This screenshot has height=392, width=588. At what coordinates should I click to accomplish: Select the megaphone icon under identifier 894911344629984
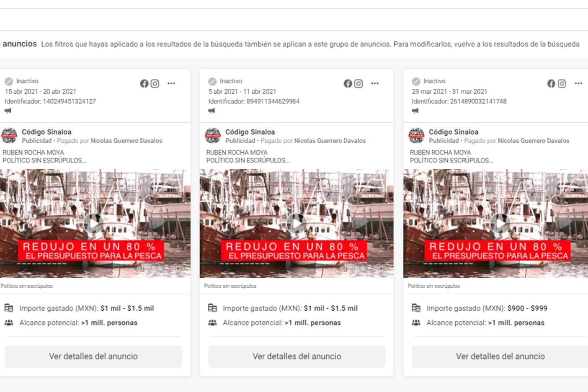tap(211, 111)
